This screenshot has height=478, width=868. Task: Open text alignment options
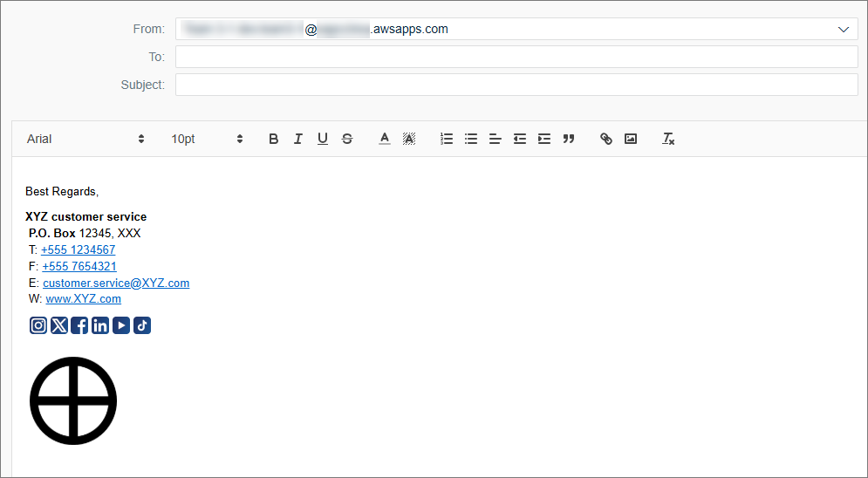(x=495, y=139)
